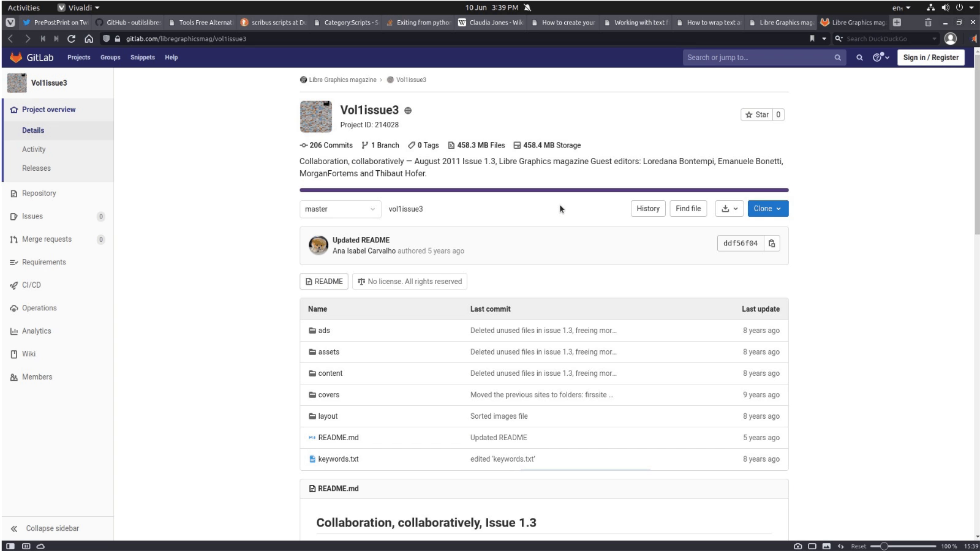
Task: Open Vivaldi application menu in top bar
Action: 78,7
